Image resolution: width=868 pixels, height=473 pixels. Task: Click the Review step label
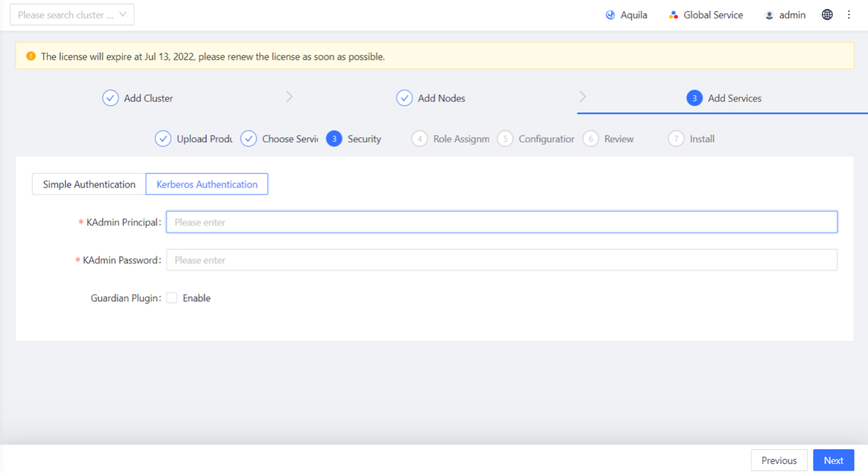tap(619, 139)
